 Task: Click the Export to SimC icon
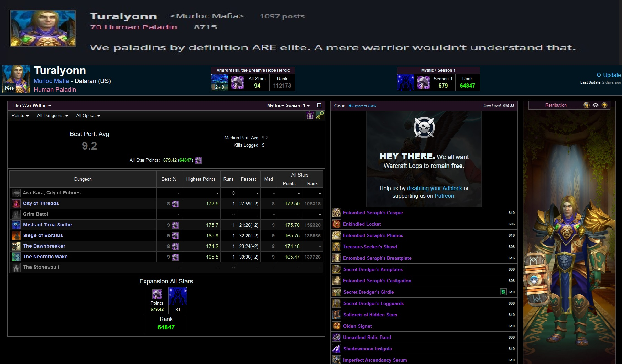(x=350, y=106)
